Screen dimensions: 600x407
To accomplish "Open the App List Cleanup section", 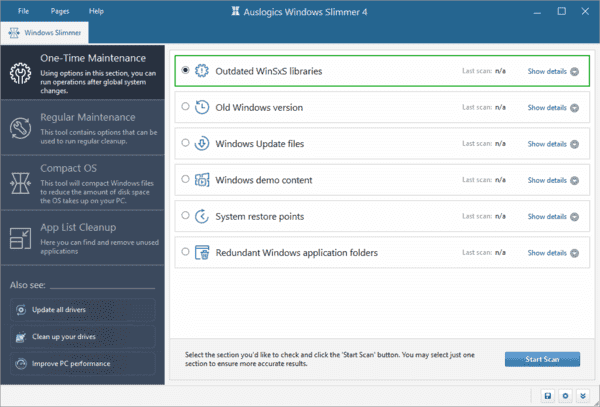I will pyautogui.click(x=83, y=238).
